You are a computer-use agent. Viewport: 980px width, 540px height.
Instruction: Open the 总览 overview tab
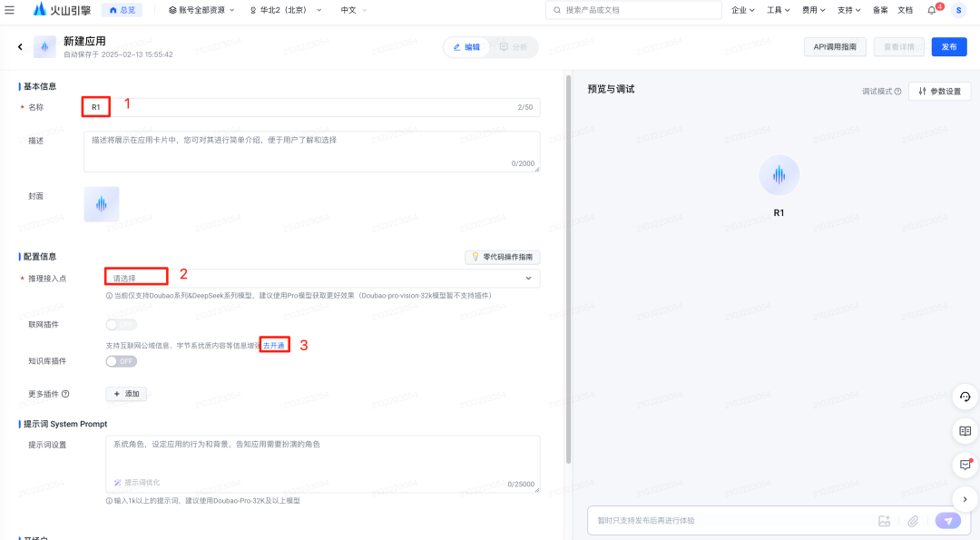point(122,10)
